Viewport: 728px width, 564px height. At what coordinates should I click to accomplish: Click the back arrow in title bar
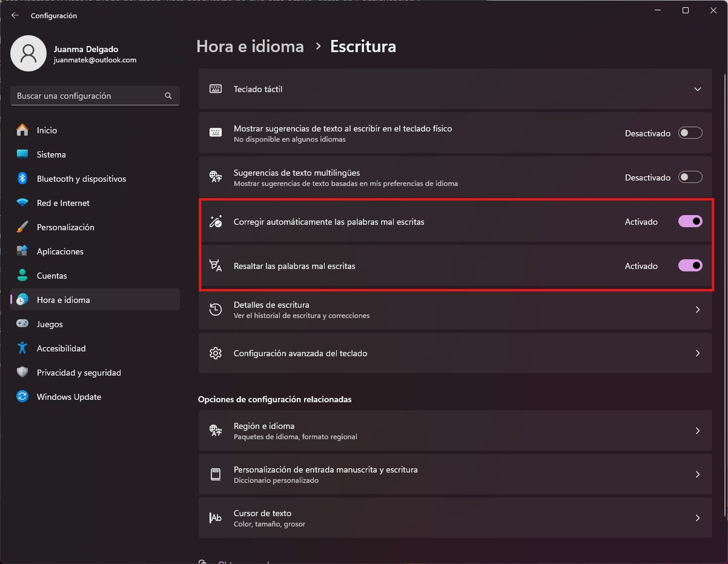(x=15, y=15)
